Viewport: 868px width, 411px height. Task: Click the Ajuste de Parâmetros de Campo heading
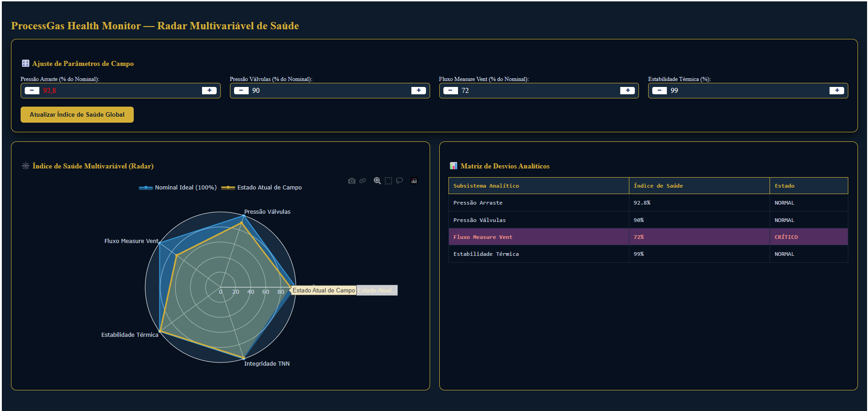(83, 64)
